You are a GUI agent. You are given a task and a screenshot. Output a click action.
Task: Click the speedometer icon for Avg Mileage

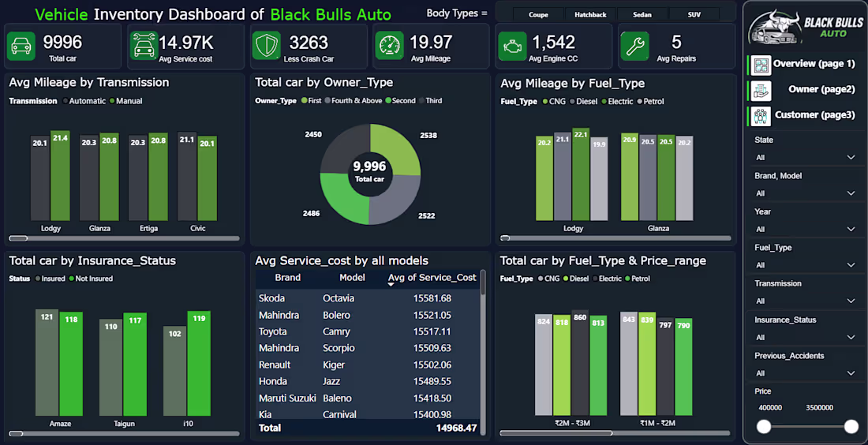click(389, 46)
